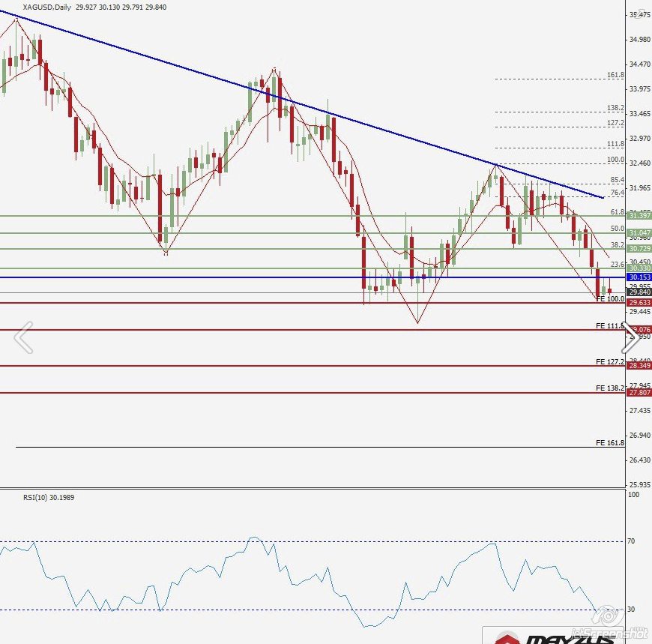Screen dimensions: 652x644
Task: Click the 50.0 Fibonacci retracement label
Action: (617, 229)
